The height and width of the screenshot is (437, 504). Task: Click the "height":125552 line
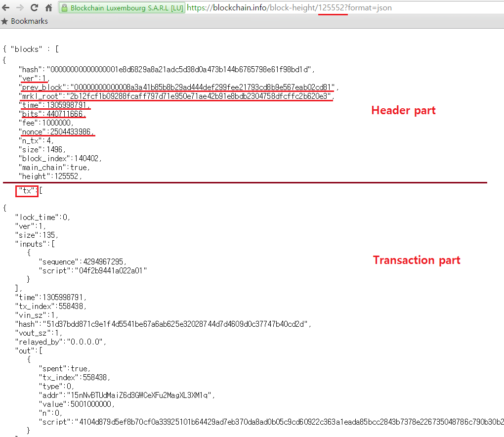pyautogui.click(x=50, y=176)
